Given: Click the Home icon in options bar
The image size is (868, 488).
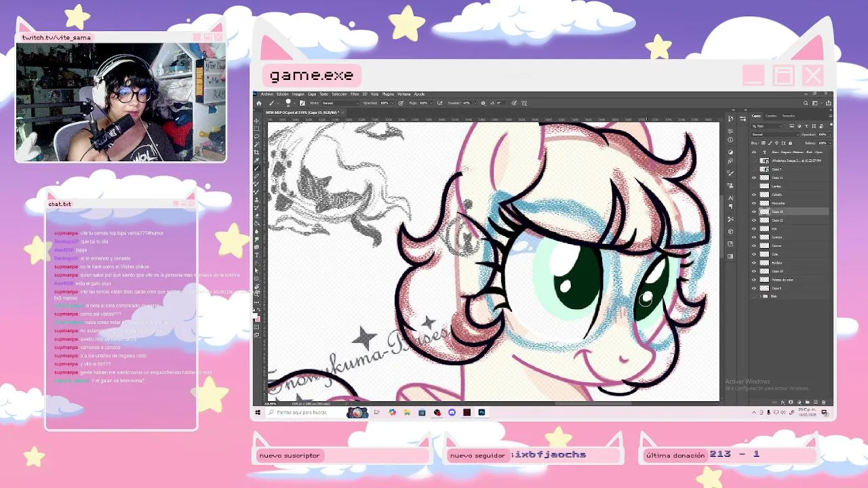Looking at the screenshot, I should pos(259,103).
